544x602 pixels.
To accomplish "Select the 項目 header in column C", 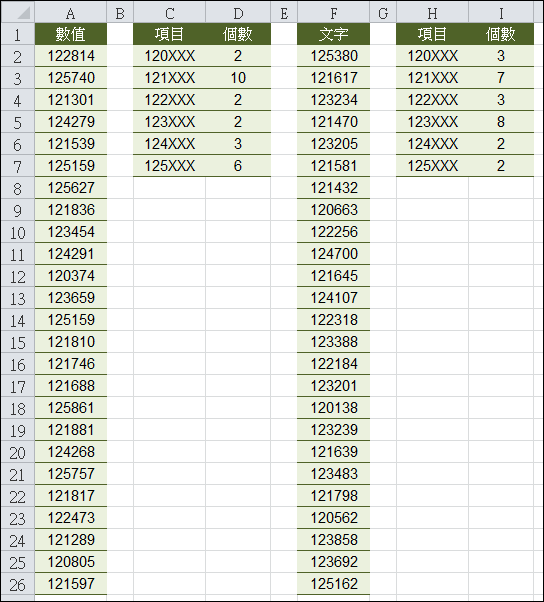I will pos(169,34).
